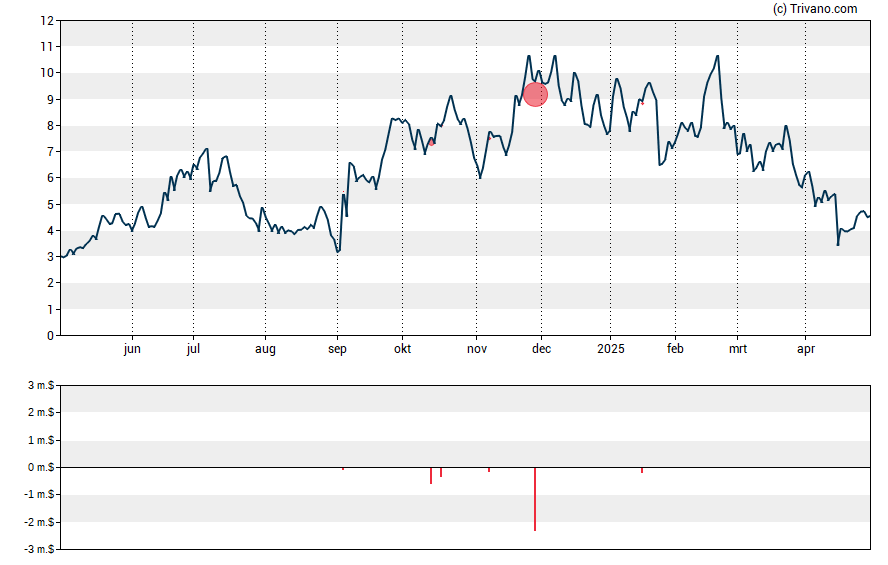Click the '2025' year label
888x565 pixels.
coord(610,348)
